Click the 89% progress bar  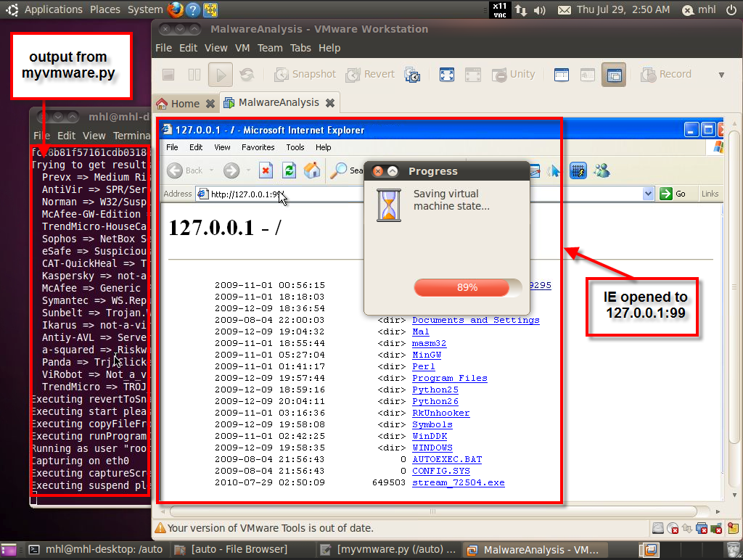467,287
